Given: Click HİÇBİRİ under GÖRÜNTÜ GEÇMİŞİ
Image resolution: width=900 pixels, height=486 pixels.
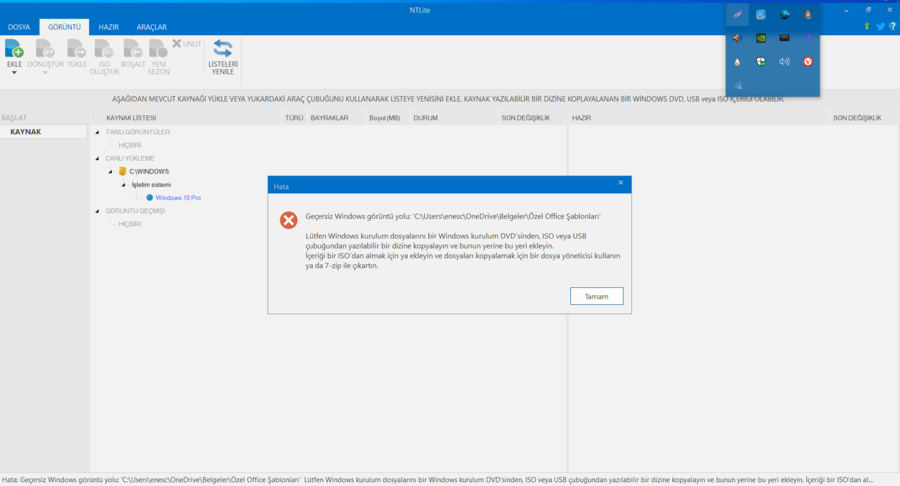Looking at the screenshot, I should (x=130, y=224).
